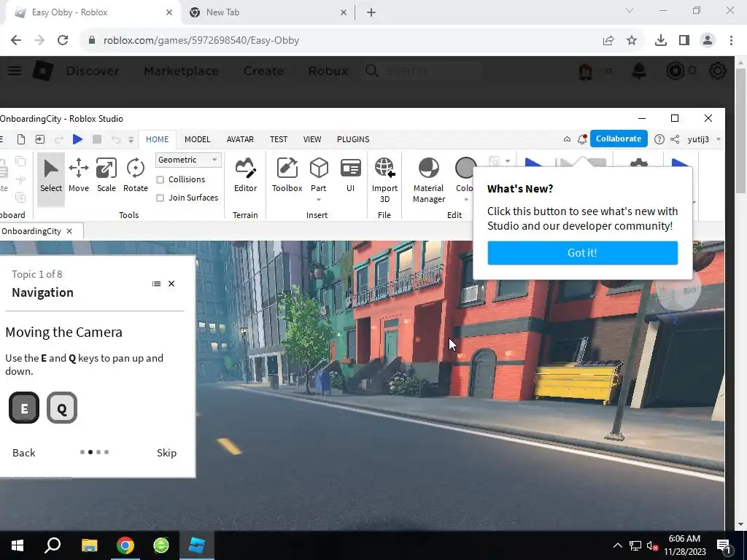Switch to the PLUGINS ribbon tab
Viewport: 747px width, 560px height.
[x=353, y=139]
